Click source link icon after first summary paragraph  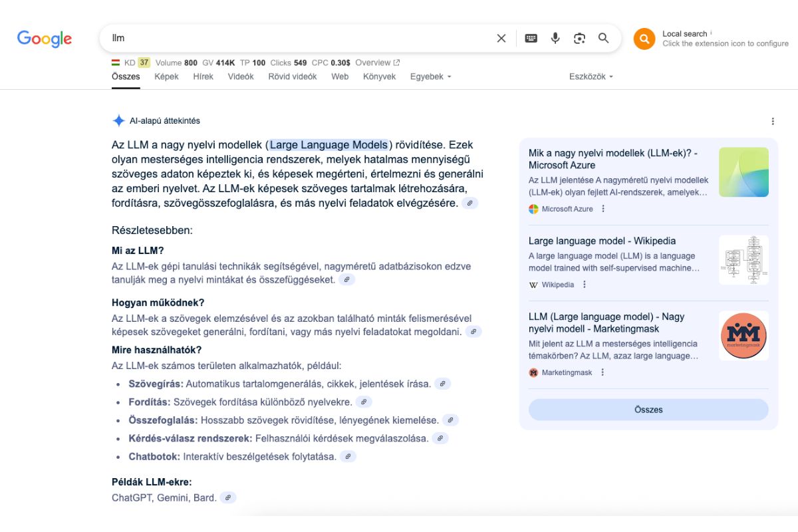470,203
